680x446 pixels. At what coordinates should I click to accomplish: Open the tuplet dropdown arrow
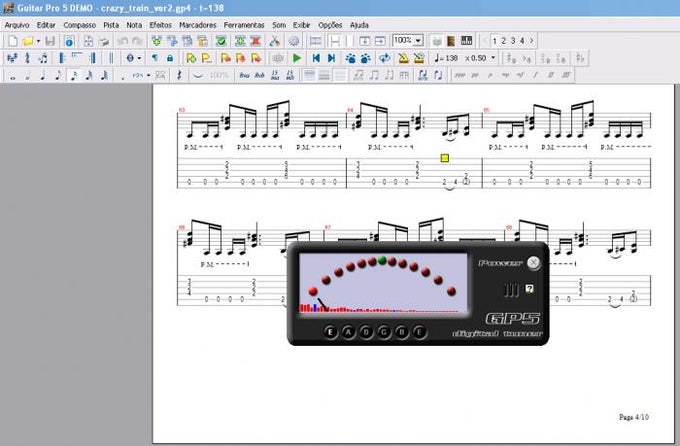coord(149,75)
